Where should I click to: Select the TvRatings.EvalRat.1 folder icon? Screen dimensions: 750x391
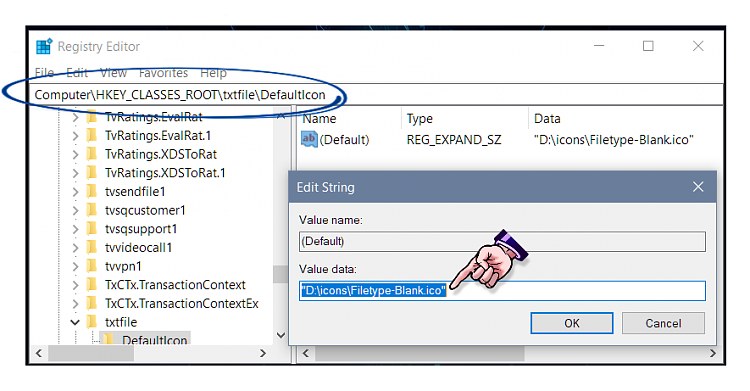(92, 135)
